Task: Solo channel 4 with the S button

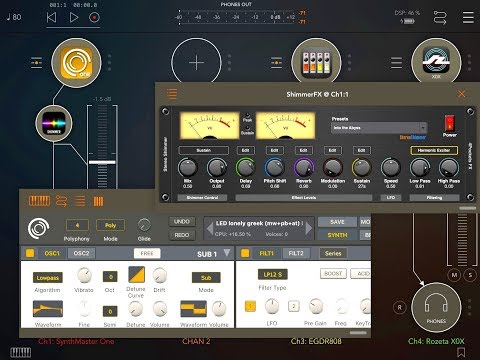Action: pos(470,275)
